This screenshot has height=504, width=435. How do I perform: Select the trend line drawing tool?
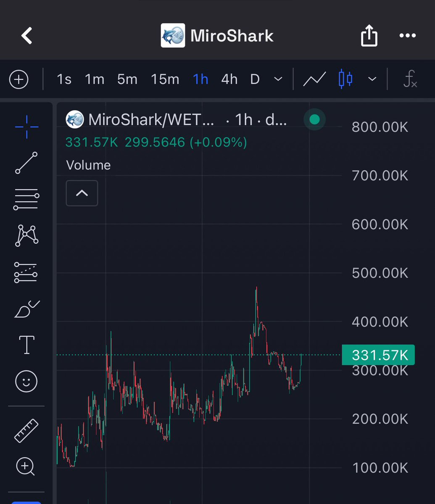tap(26, 163)
